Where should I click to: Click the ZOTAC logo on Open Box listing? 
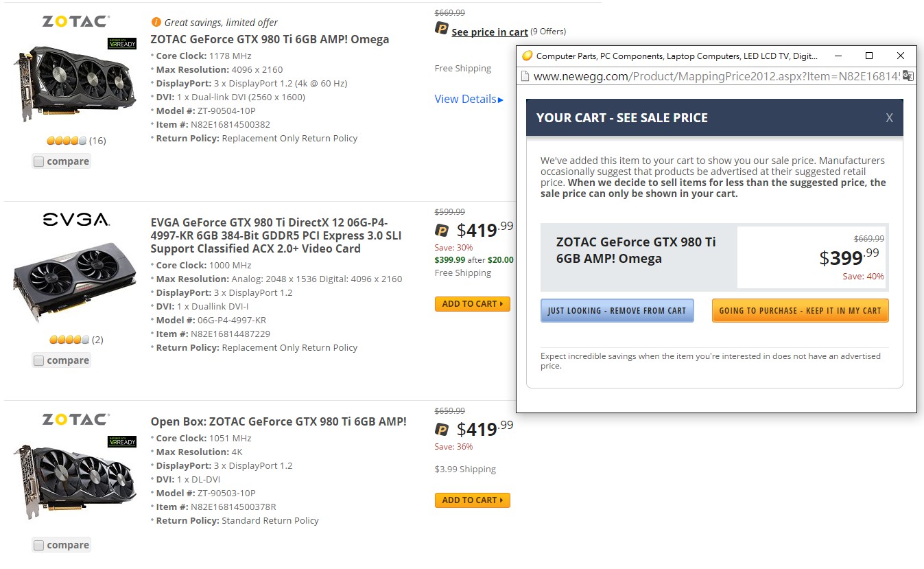(75, 419)
